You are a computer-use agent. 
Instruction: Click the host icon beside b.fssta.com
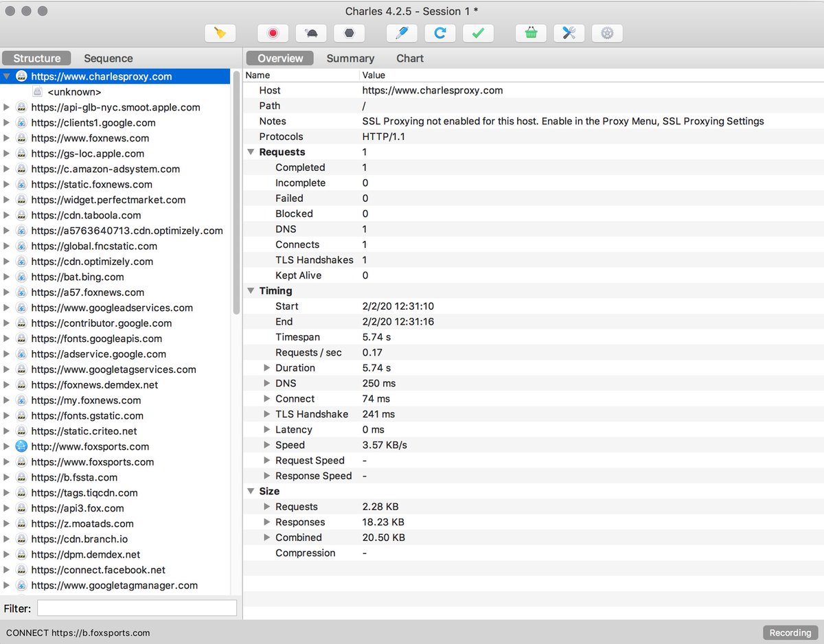tap(21, 477)
